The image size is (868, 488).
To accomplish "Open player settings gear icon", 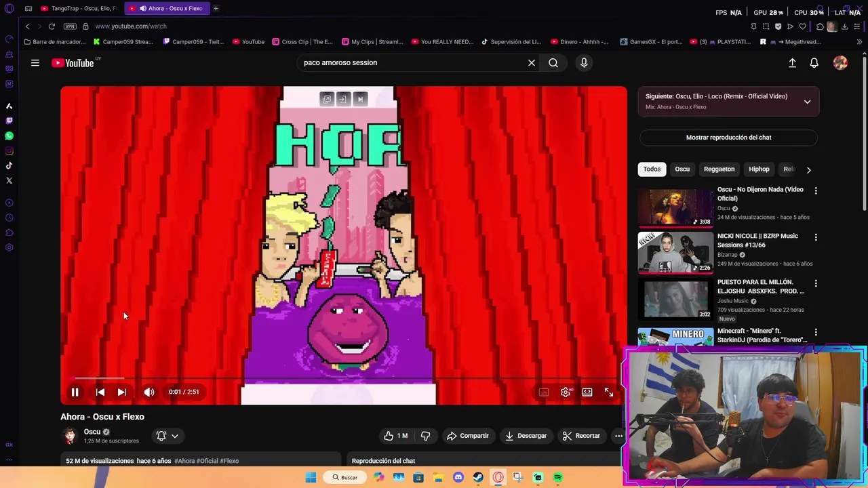I will pyautogui.click(x=566, y=392).
